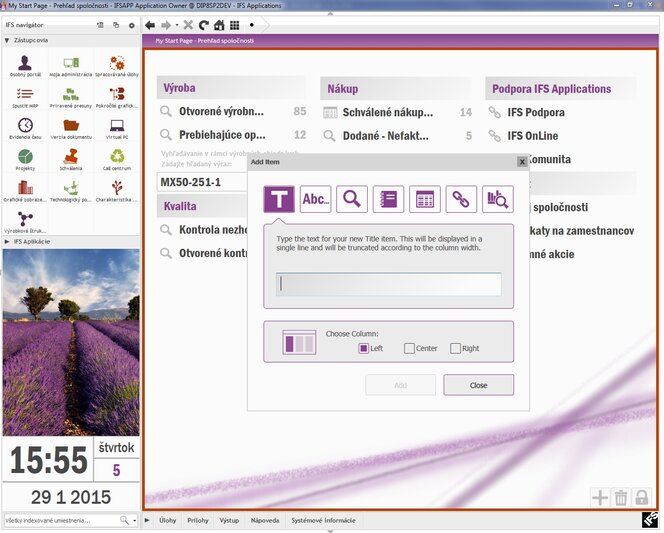Image resolution: width=664 pixels, height=533 pixels.
Task: Open the Systémové informácie tab
Action: click(x=323, y=520)
